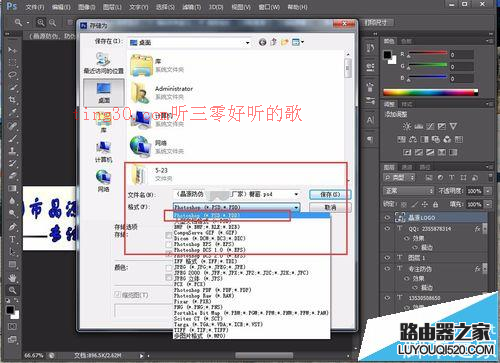Open the 保存在 location dropdown
The width and height of the screenshot is (500, 363).
pos(247,43)
